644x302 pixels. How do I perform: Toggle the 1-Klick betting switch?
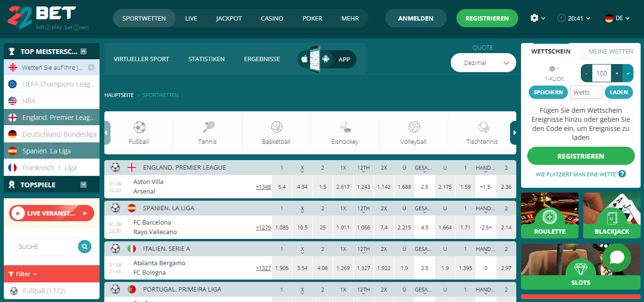554,69
